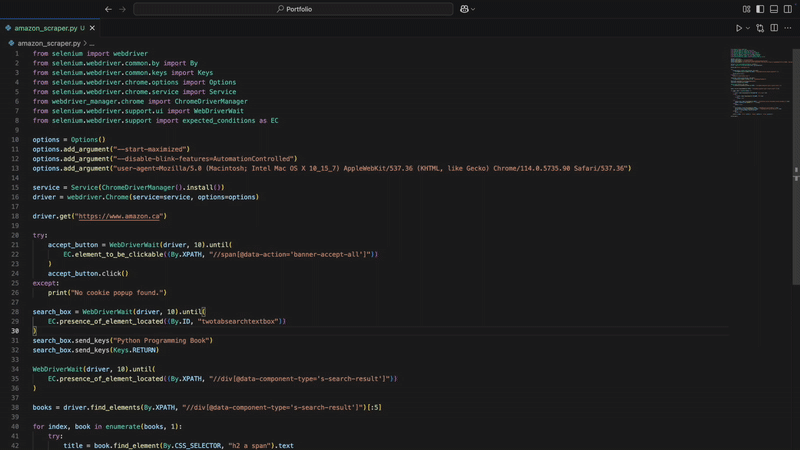
Task: Click line number 30 in gutter
Action: pos(15,331)
